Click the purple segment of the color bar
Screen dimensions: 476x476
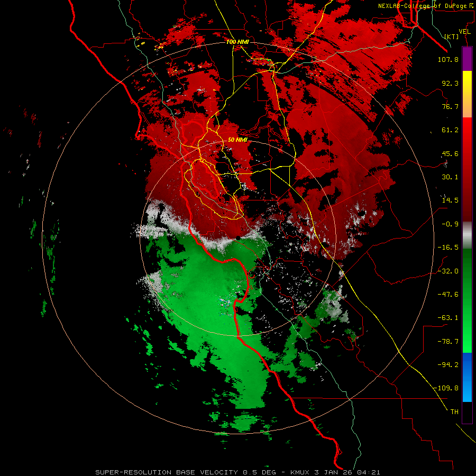point(467,59)
